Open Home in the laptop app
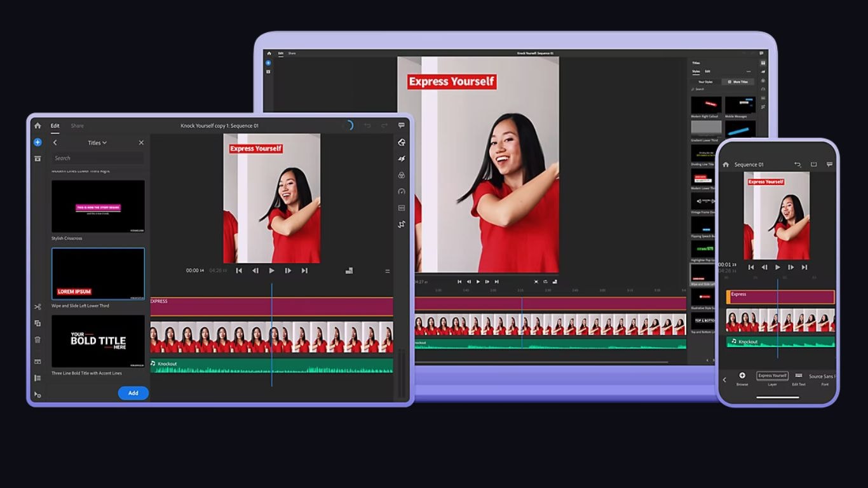The height and width of the screenshot is (488, 868). coord(269,53)
